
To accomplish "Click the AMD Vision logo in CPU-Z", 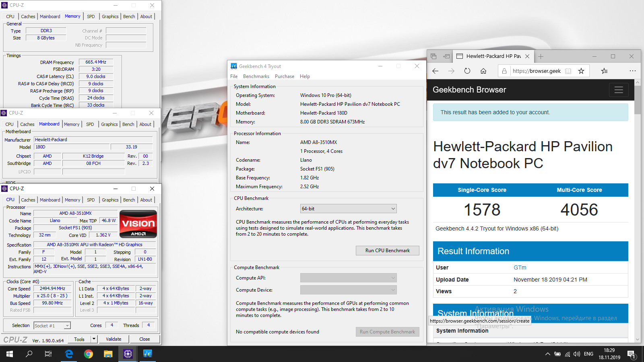I will pos(138,224).
